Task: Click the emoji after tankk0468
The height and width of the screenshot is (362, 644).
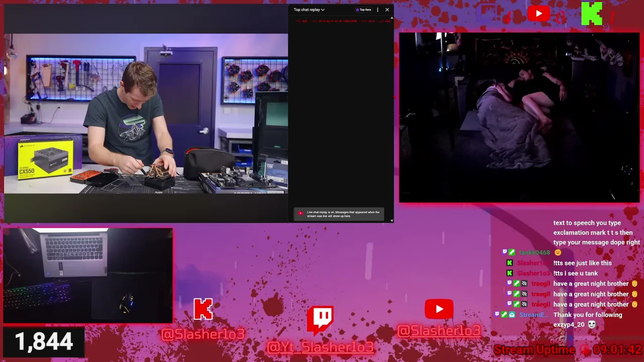Action: (557, 252)
